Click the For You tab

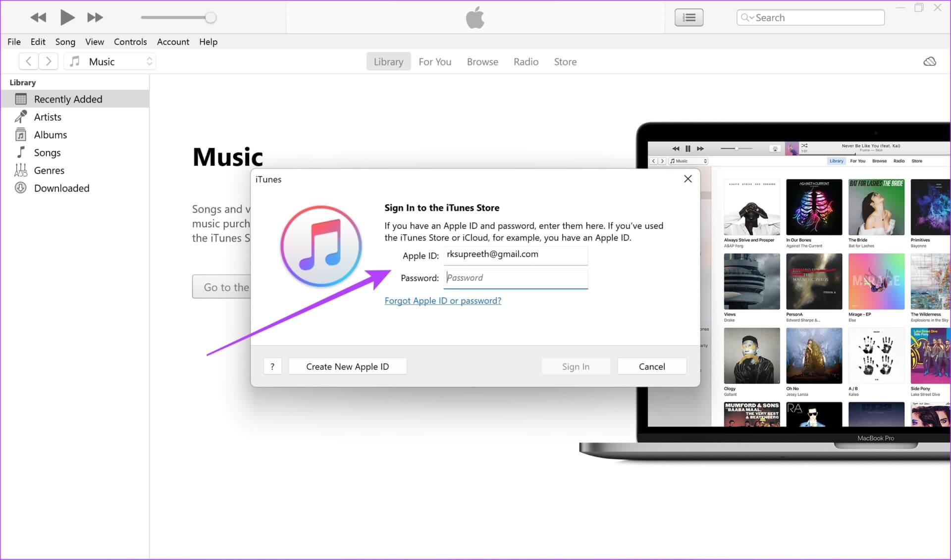point(434,61)
